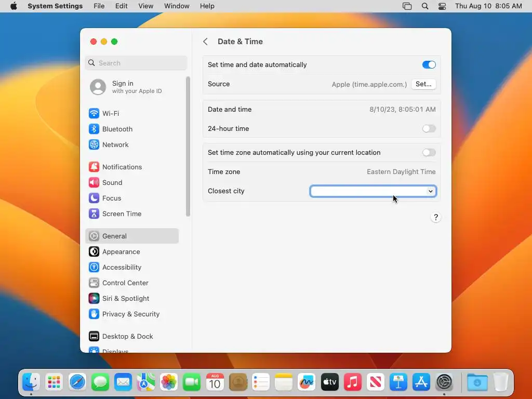Open the Closest city dropdown arrow

[431, 191]
